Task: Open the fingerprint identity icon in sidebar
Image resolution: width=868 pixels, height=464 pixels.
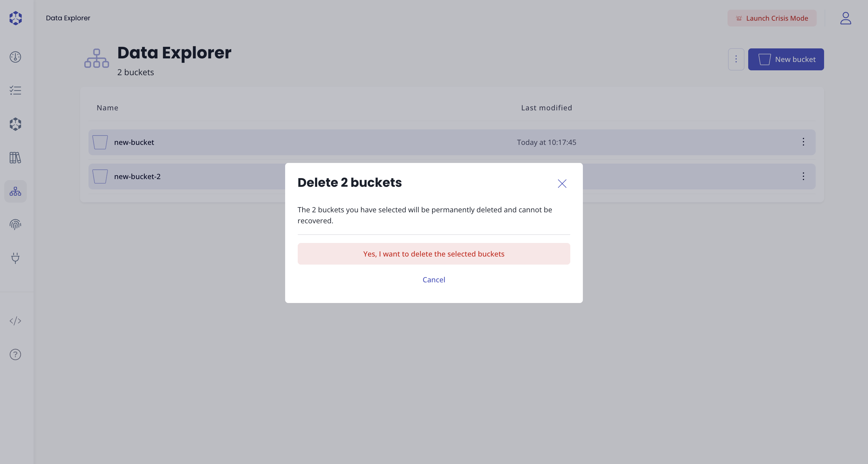Action: (15, 225)
